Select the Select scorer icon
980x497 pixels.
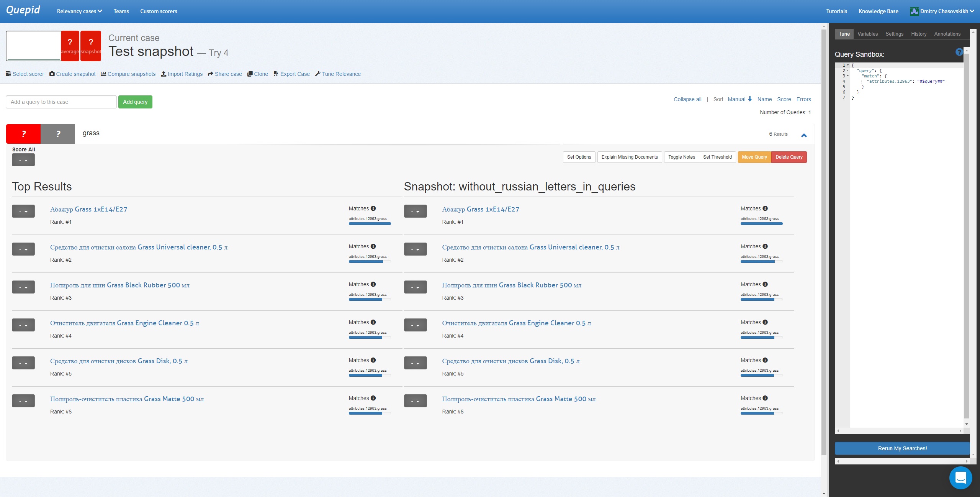click(8, 74)
